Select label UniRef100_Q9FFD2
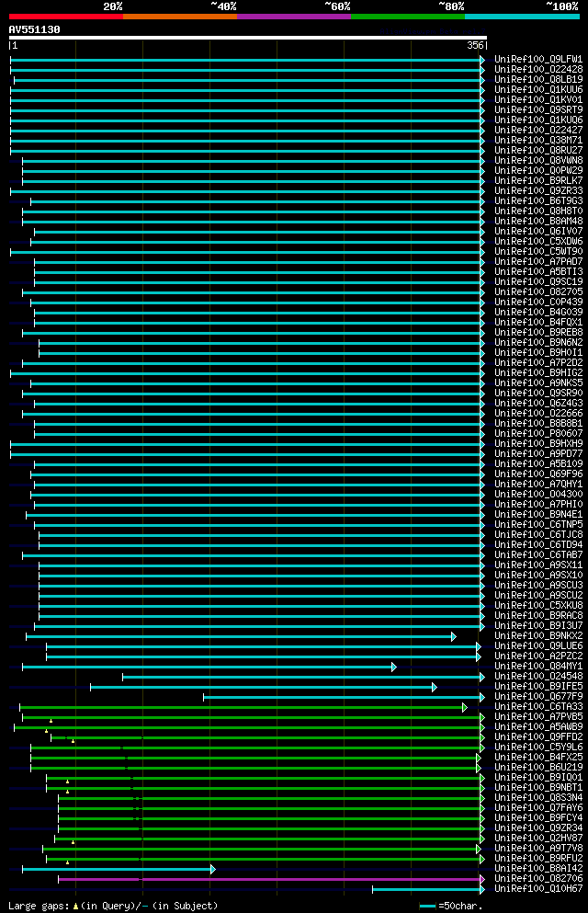Viewport: 588px width, 913px height. pyautogui.click(x=538, y=737)
